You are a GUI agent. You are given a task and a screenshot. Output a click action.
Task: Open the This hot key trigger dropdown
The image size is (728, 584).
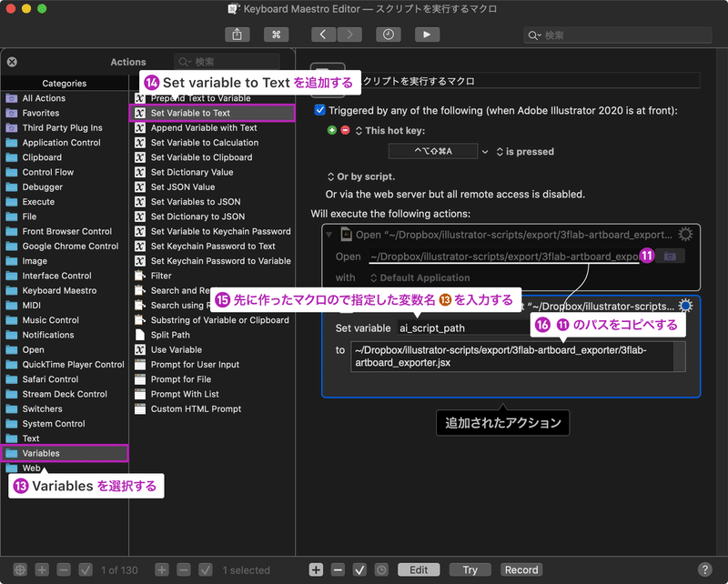390,131
